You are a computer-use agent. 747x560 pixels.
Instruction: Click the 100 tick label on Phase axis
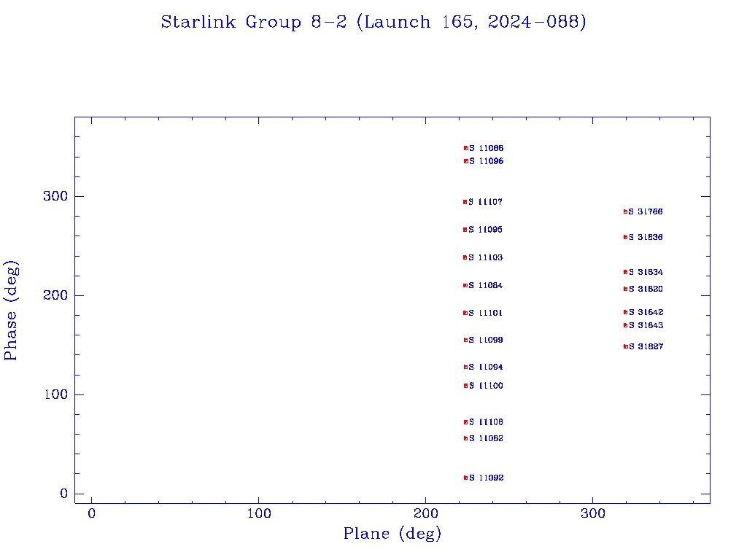56,394
